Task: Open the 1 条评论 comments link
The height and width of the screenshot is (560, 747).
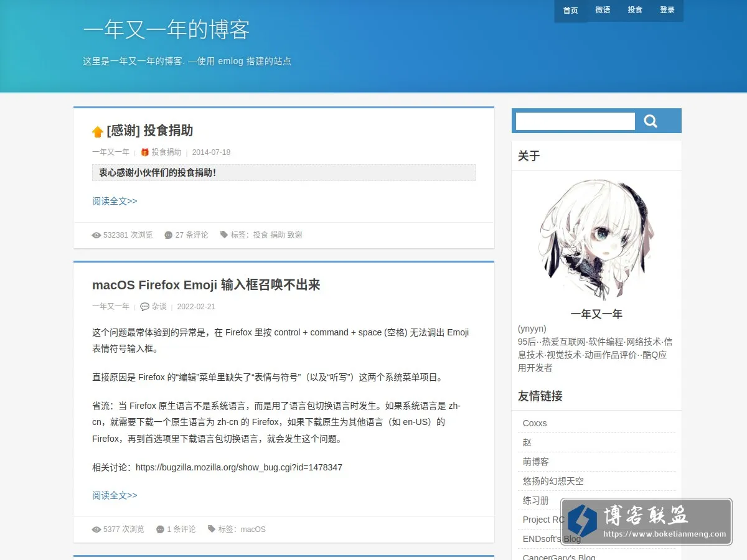Action: (181, 530)
